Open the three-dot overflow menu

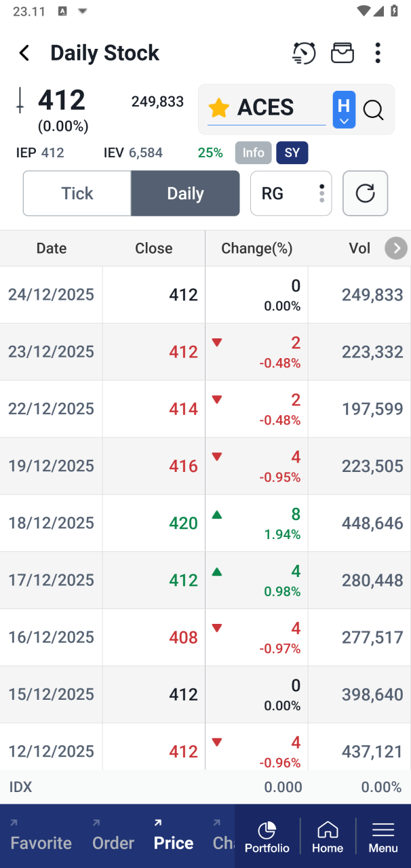click(x=378, y=53)
